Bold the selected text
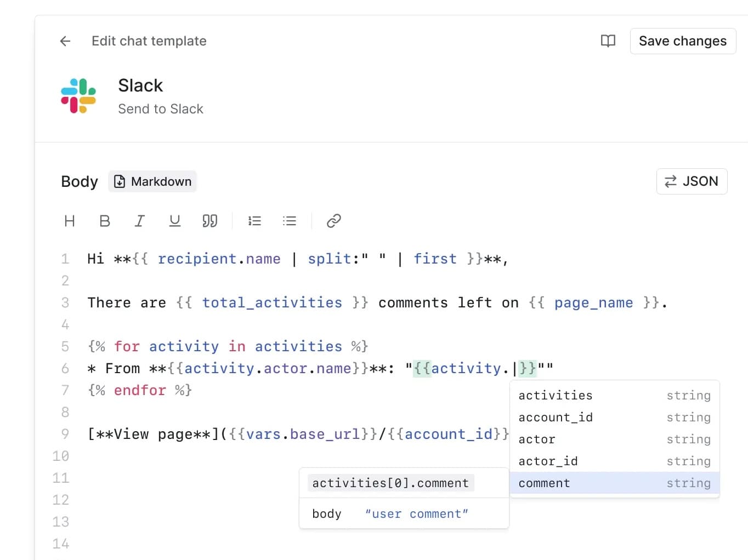The height and width of the screenshot is (560, 748). click(x=105, y=221)
